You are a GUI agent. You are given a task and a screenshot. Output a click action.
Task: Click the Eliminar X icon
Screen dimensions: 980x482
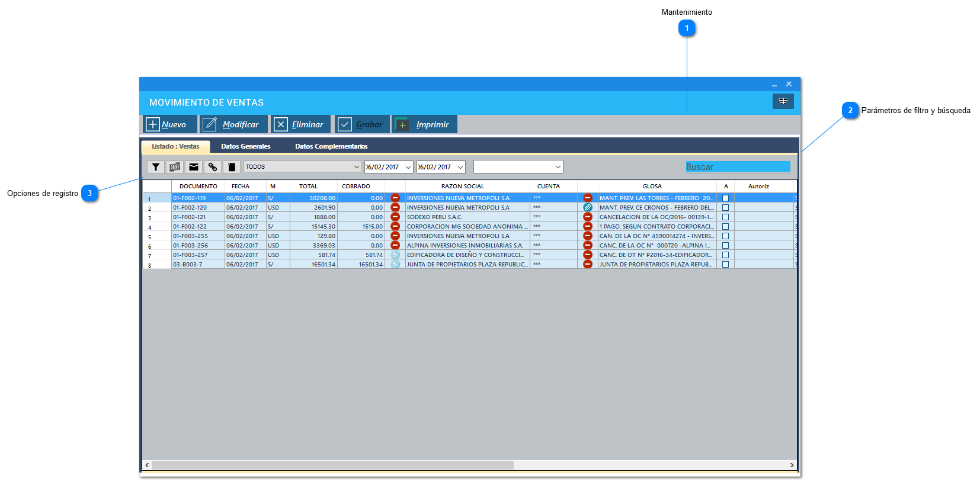pyautogui.click(x=281, y=124)
